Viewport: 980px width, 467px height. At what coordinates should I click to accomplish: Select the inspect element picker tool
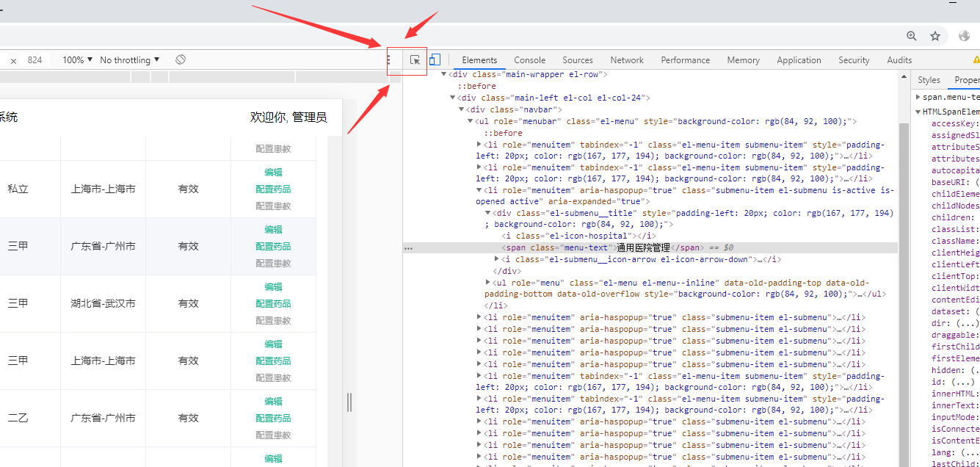pos(415,59)
